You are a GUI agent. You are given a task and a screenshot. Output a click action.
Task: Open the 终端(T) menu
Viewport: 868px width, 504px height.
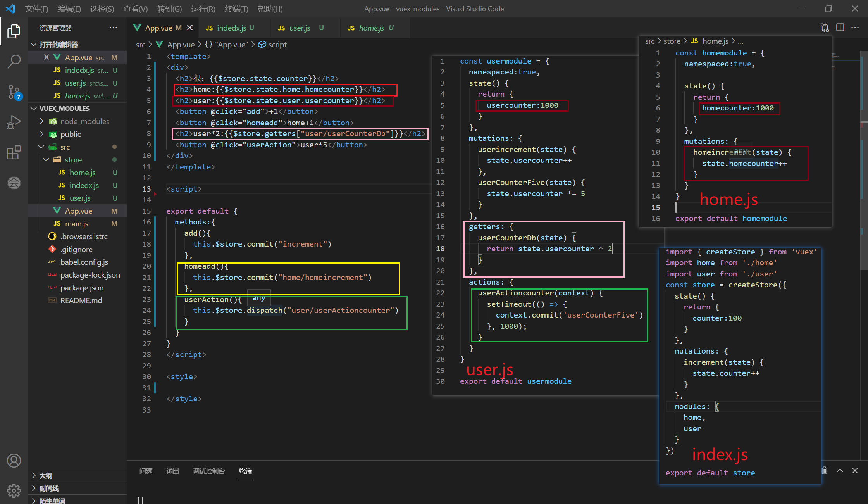tap(236, 9)
